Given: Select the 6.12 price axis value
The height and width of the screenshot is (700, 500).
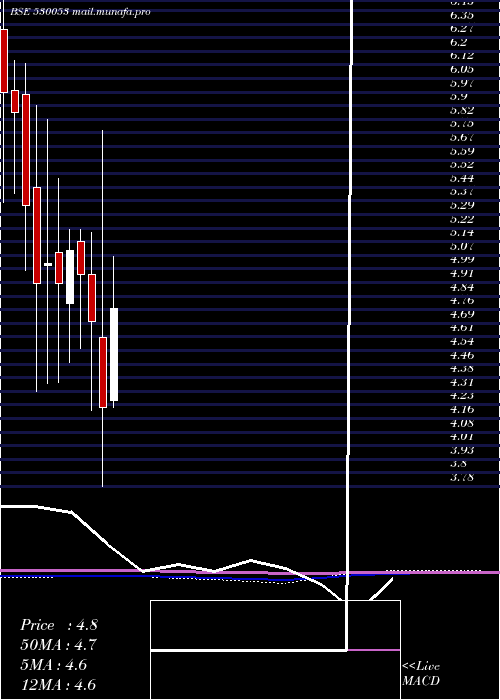Looking at the screenshot, I should point(462,56).
